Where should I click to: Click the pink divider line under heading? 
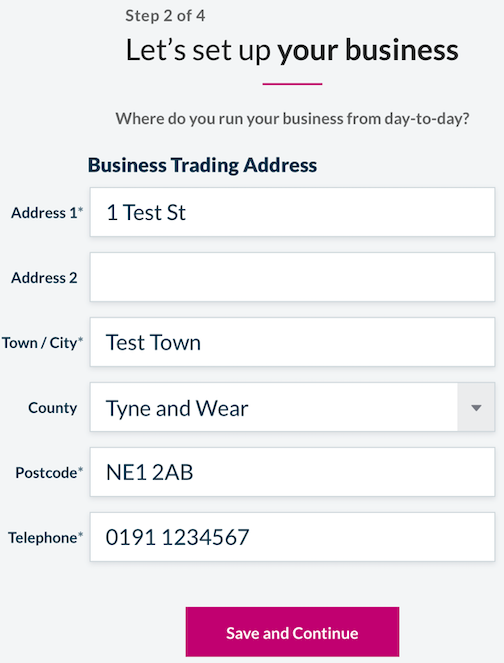292,84
